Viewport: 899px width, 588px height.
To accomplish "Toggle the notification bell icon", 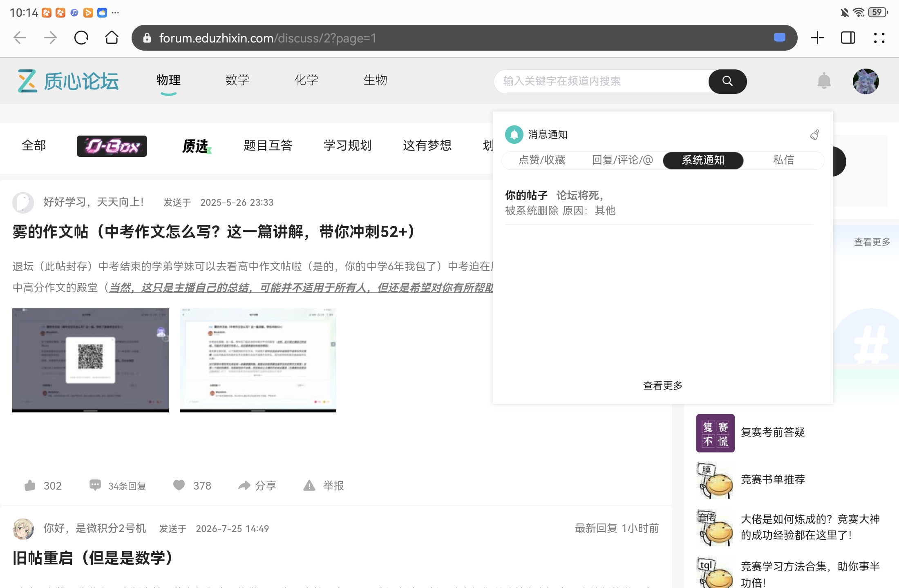I will pos(824,81).
